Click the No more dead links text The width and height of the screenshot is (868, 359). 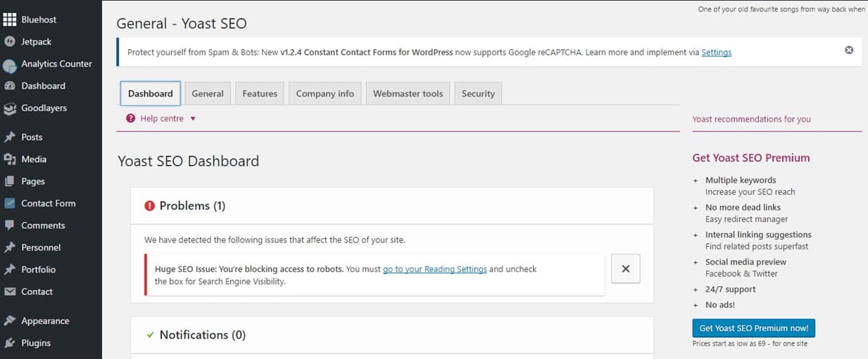click(743, 207)
